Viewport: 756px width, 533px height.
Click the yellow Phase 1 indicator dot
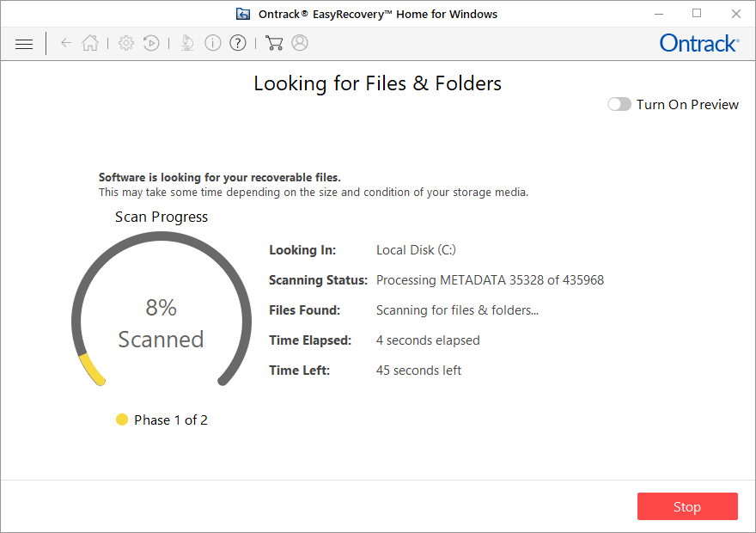point(122,420)
